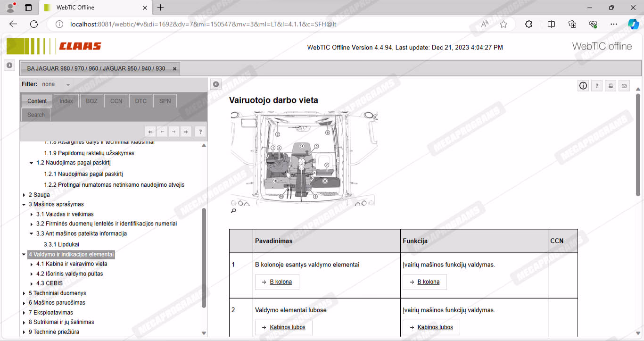Open the Search tab

[x=36, y=115]
